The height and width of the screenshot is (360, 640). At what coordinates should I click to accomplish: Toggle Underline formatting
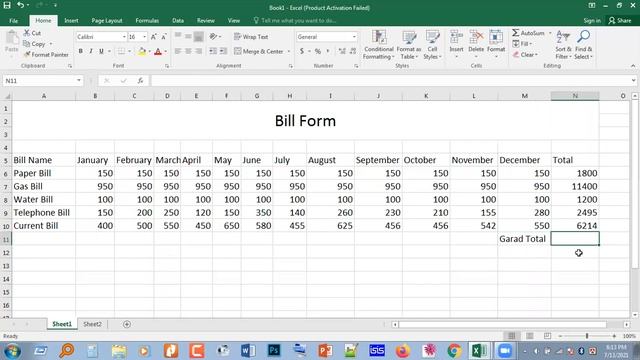coord(101,51)
